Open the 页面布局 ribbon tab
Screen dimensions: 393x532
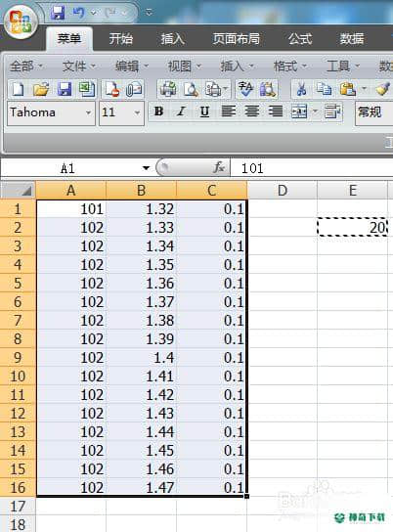point(236,39)
